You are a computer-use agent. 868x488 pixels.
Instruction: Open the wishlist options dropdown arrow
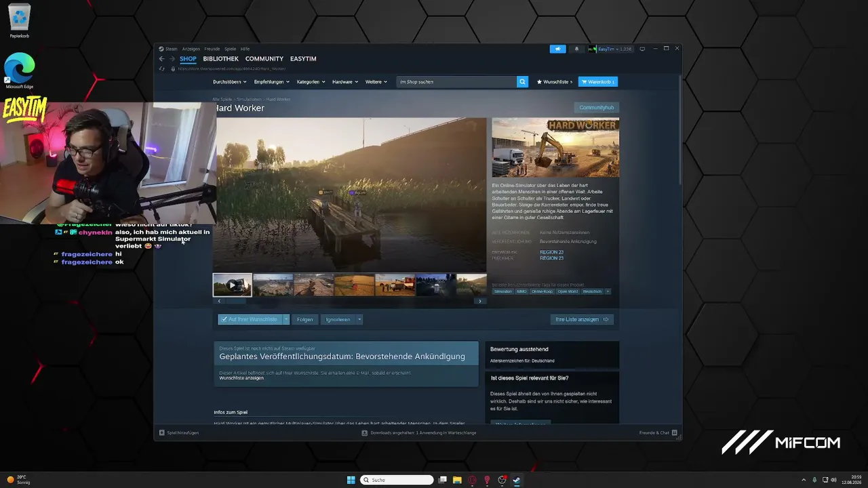(286, 319)
